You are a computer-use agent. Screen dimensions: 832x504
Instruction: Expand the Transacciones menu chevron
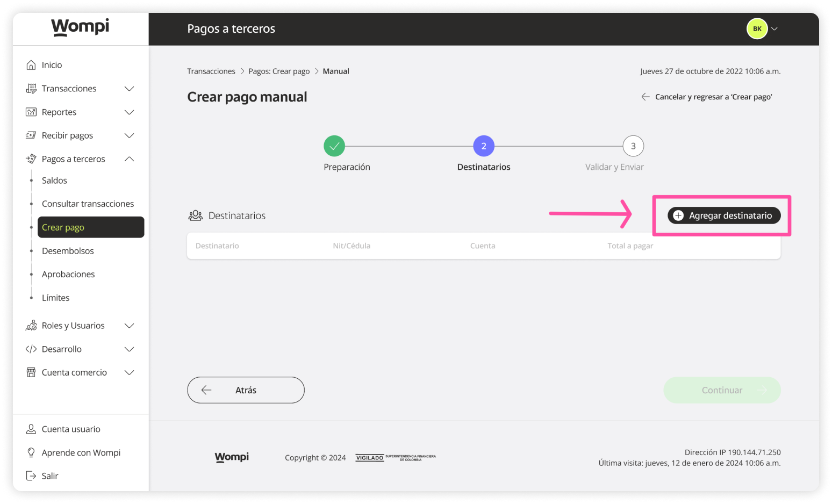coord(129,89)
